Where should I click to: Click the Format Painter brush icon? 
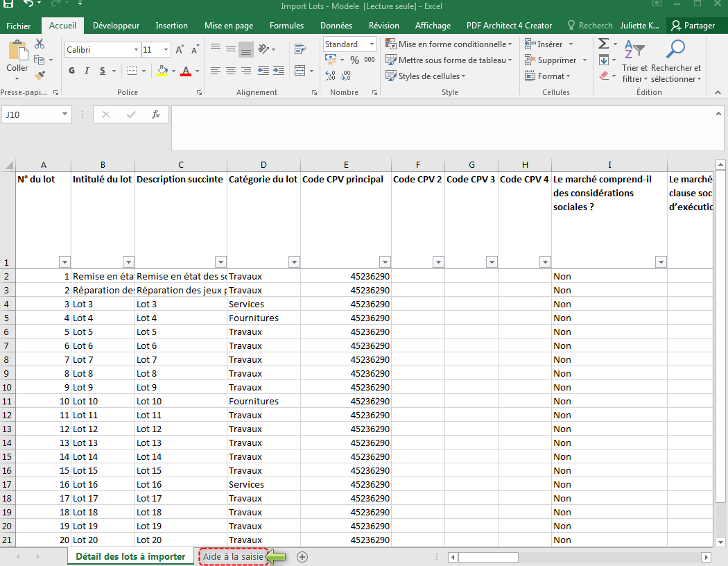[x=40, y=74]
